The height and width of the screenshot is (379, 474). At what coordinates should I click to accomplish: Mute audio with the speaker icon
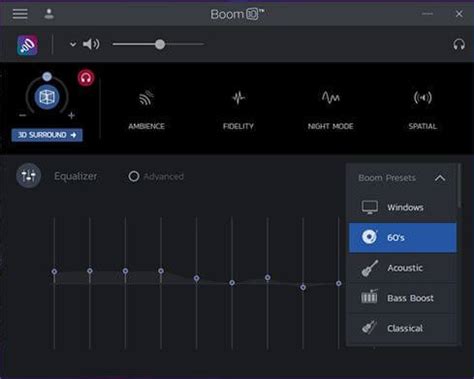pyautogui.click(x=91, y=44)
